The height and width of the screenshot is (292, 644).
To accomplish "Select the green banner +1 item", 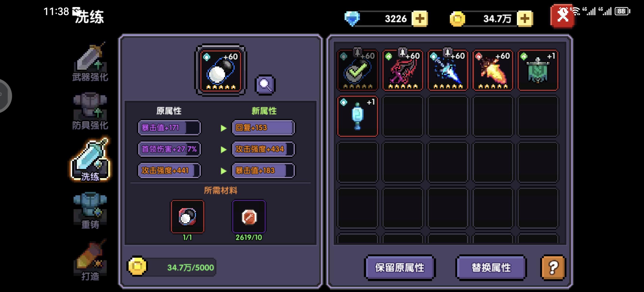I will click(538, 70).
